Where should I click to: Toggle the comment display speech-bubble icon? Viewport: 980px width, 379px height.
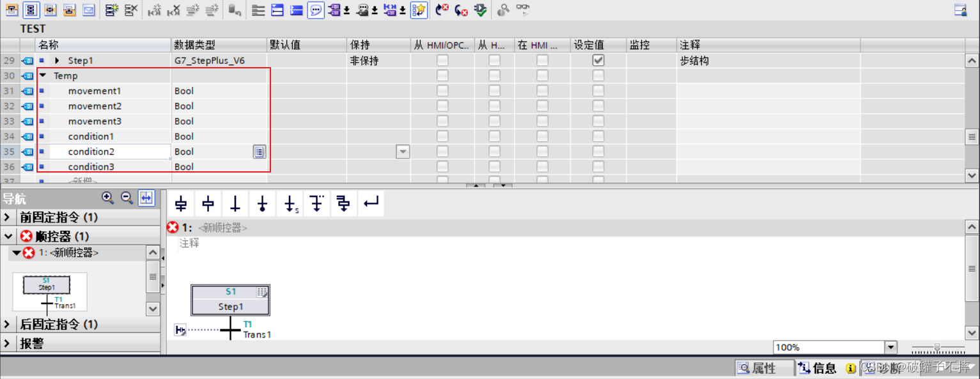(x=315, y=10)
